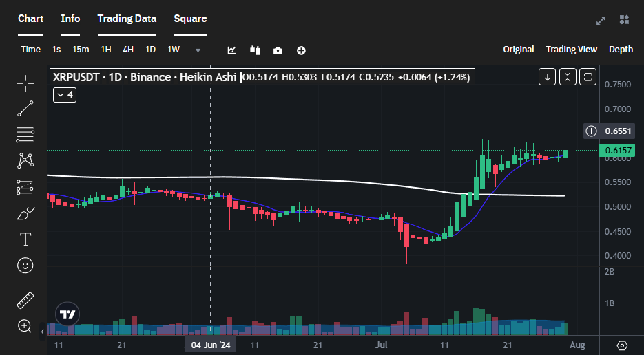Expand more time intervals dropdown

pyautogui.click(x=198, y=50)
